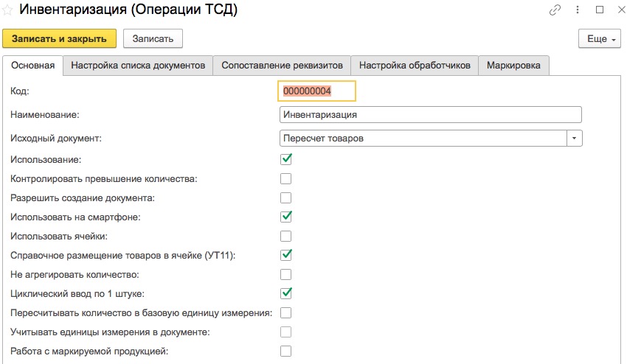Open the Еще dropdown menu
Image resolution: width=627 pixels, height=364 pixels.
tap(600, 39)
